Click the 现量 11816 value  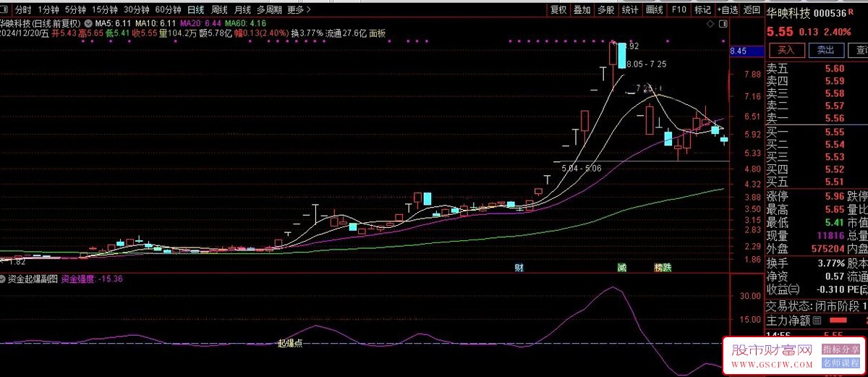(830, 235)
